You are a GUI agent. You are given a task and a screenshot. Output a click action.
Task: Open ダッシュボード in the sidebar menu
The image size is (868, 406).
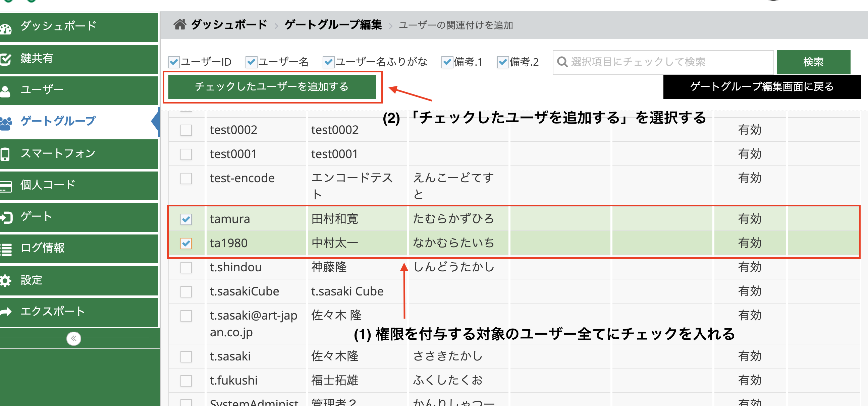[x=79, y=27]
